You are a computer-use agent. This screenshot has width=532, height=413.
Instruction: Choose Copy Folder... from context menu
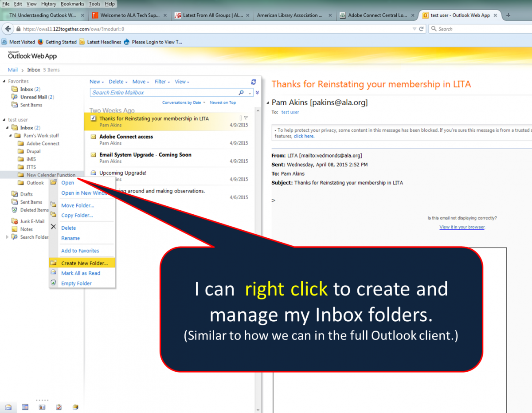(x=77, y=215)
